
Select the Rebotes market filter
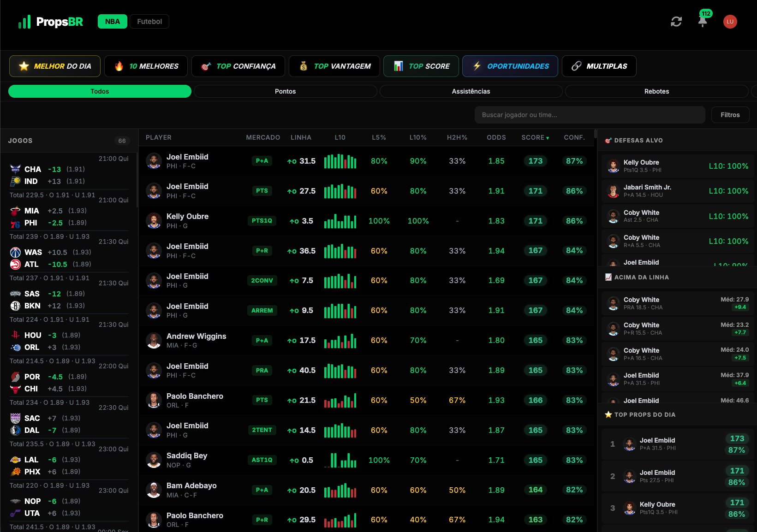656,91
